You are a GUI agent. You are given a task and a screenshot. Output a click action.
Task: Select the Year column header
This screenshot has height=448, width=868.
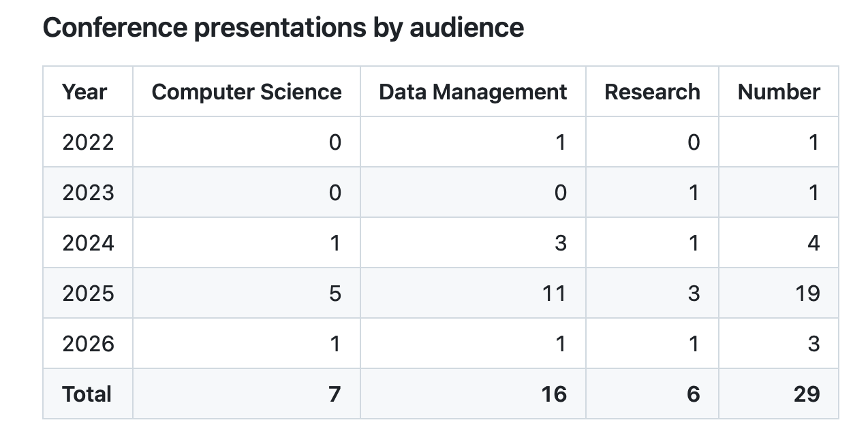84,92
